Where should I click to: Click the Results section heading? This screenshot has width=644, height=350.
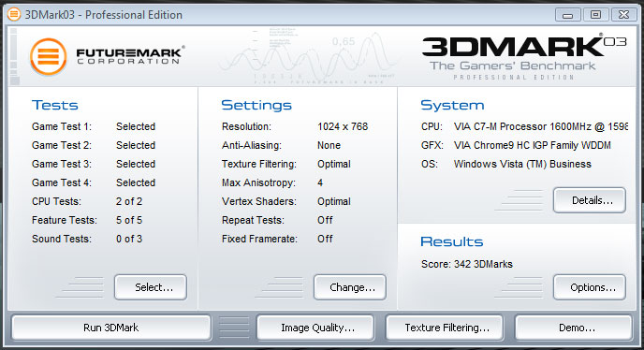point(452,241)
